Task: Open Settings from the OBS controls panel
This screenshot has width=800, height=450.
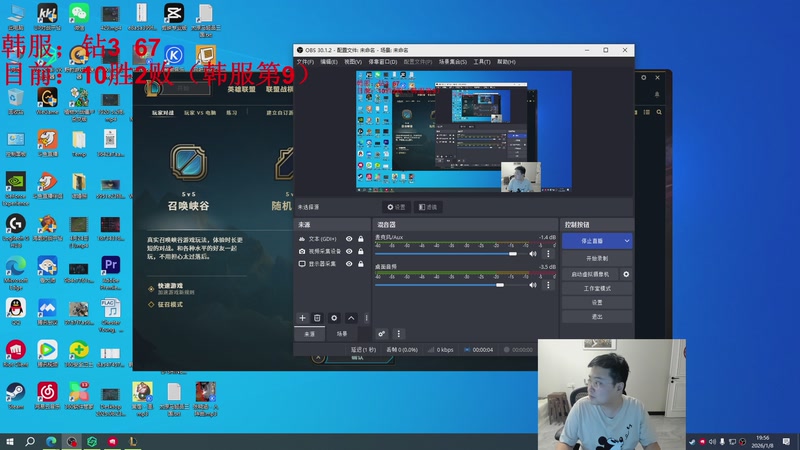Action: 597,303
